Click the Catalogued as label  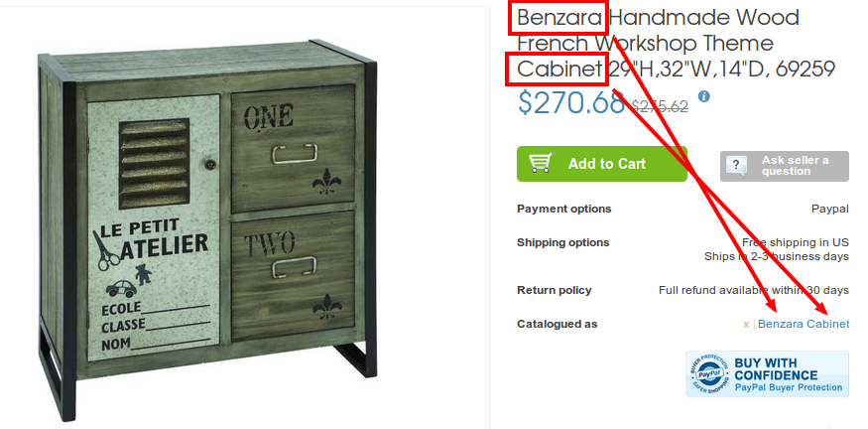pos(557,325)
